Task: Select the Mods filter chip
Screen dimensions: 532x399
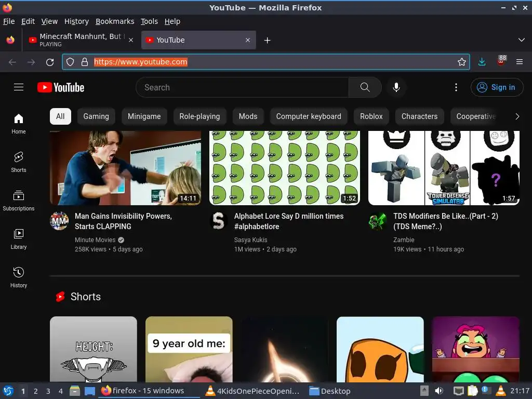Action: pos(248,116)
